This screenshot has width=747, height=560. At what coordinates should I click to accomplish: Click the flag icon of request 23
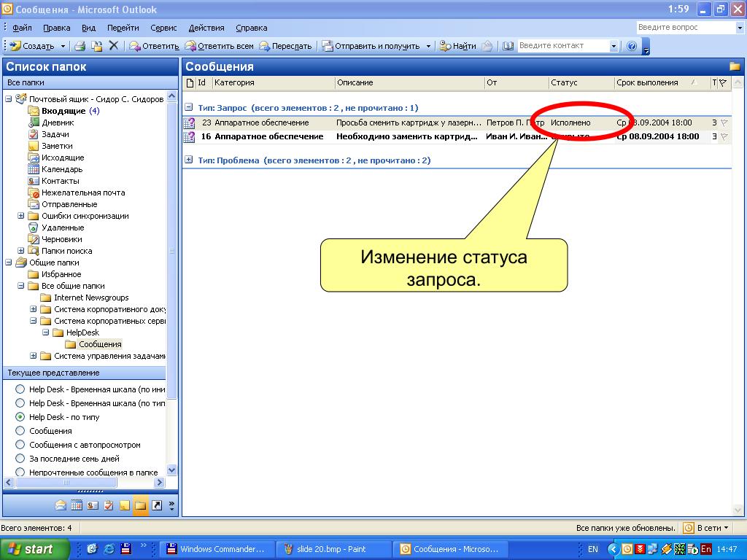pyautogui.click(x=724, y=122)
